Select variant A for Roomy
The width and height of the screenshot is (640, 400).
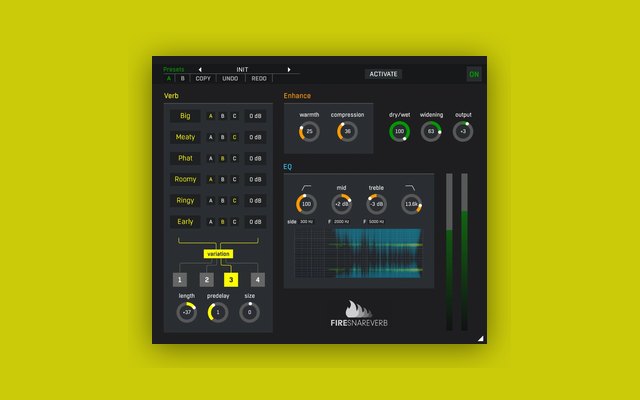(211, 179)
